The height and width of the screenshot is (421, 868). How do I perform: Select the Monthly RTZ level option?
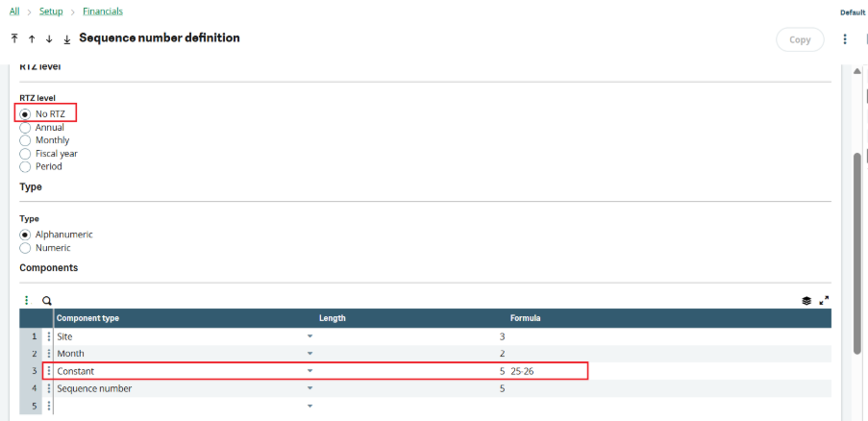tap(26, 140)
